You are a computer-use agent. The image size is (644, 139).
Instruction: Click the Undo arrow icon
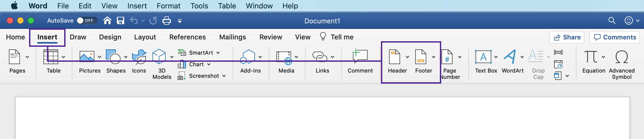(134, 20)
